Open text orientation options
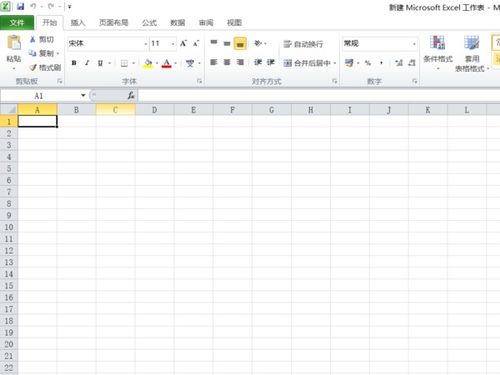The image size is (500, 375). [258, 43]
